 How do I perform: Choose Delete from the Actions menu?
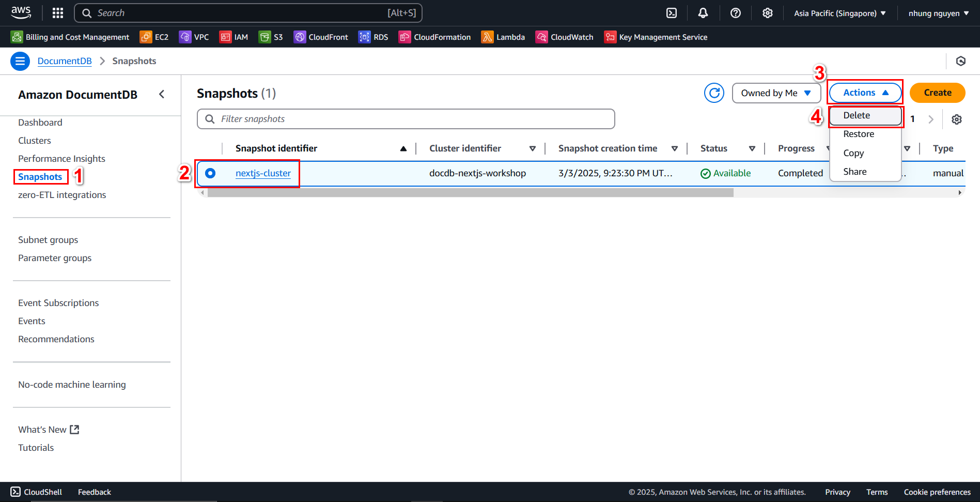(x=865, y=116)
